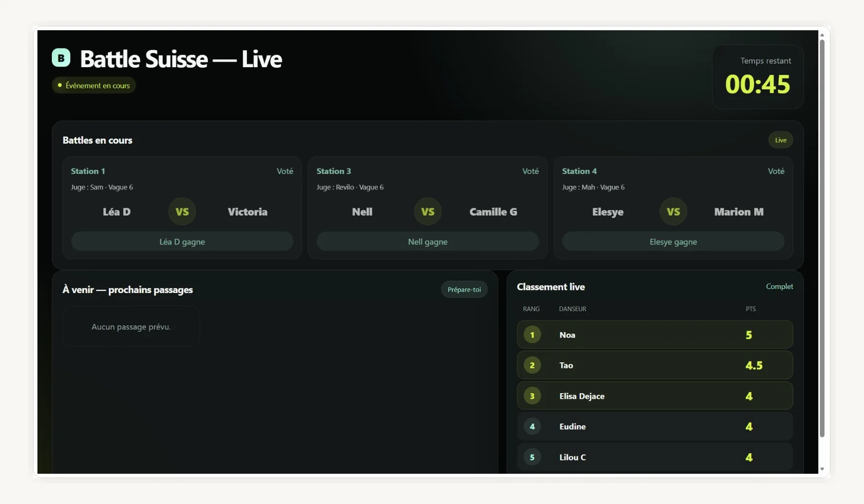Click the 'Événement en cours' status pill
Viewport: 864px width, 504px height.
(x=94, y=85)
